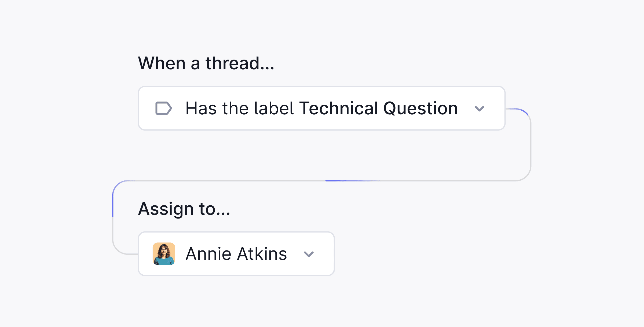Click the Annie Atkins name text
The height and width of the screenshot is (327, 644).
click(x=236, y=254)
